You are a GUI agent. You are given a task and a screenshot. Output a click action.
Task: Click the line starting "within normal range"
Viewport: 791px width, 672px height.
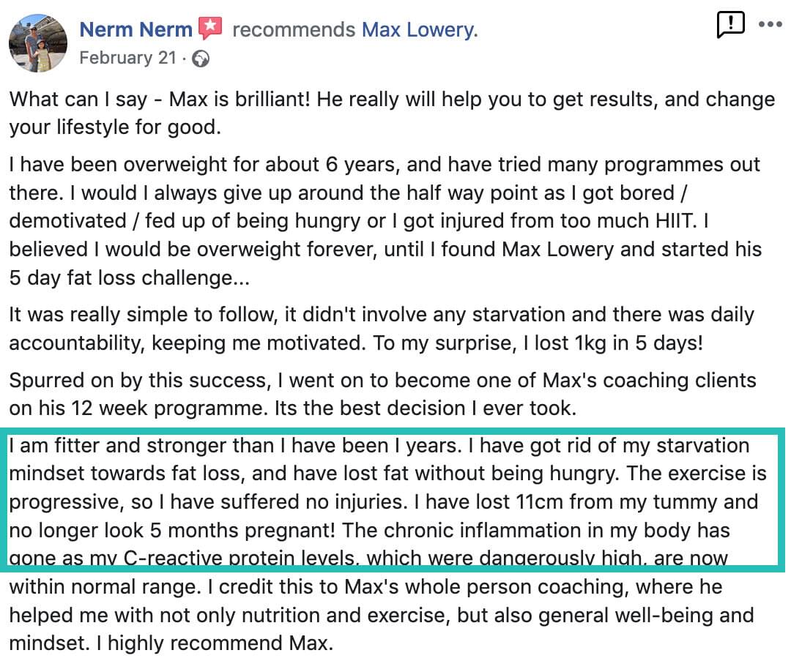tap(365, 587)
